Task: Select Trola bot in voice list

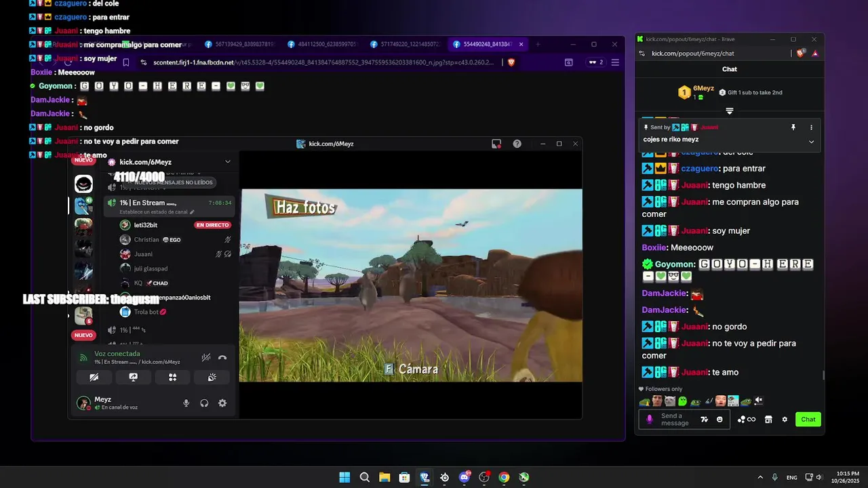Action: coord(146,312)
